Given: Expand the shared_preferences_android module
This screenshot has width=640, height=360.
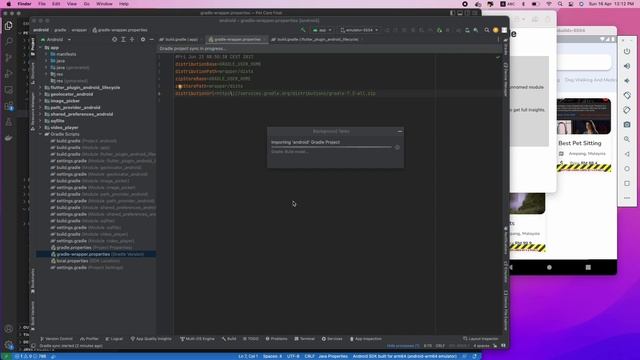Looking at the screenshot, I should point(41,114).
